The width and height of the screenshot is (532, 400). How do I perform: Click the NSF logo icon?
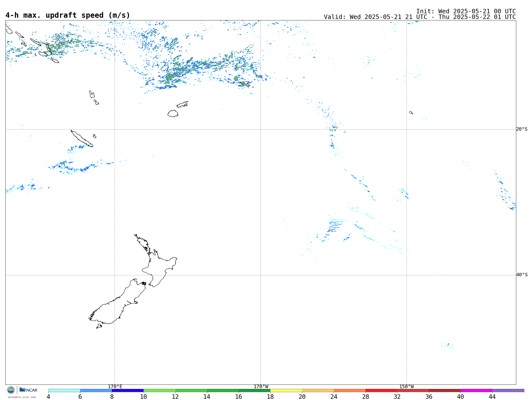11,390
